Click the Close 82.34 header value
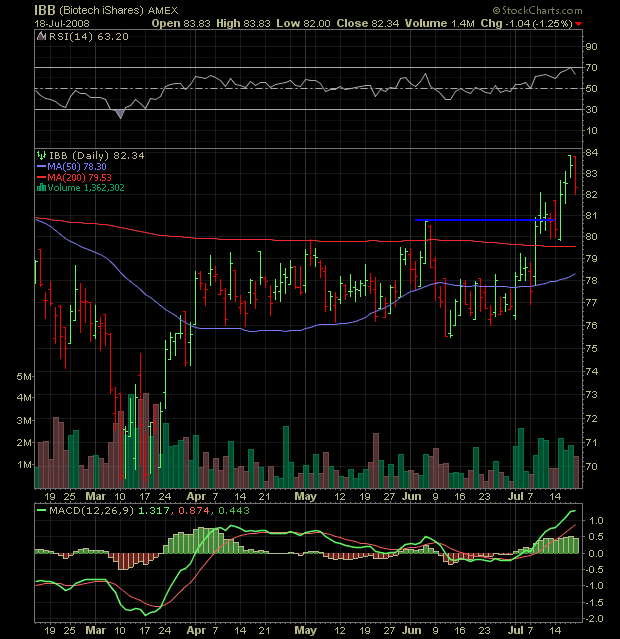Viewport: 620px width, 639px height. click(368, 24)
